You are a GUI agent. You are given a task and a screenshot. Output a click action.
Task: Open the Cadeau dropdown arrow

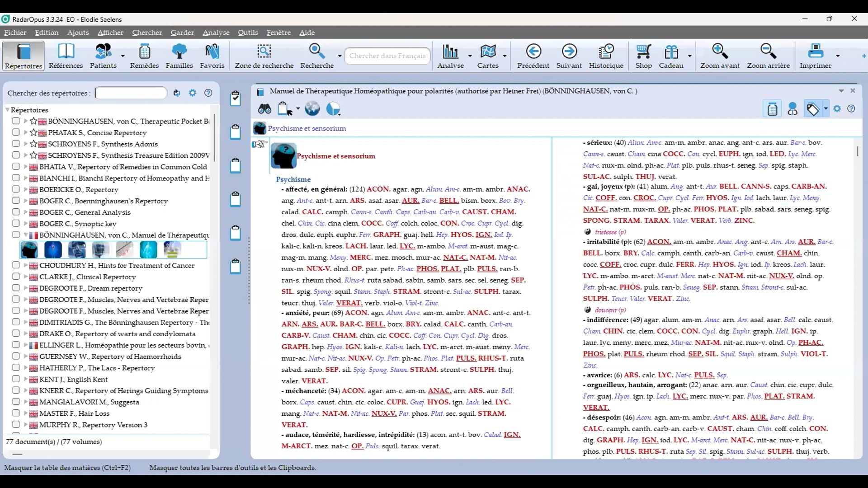pos(689,56)
